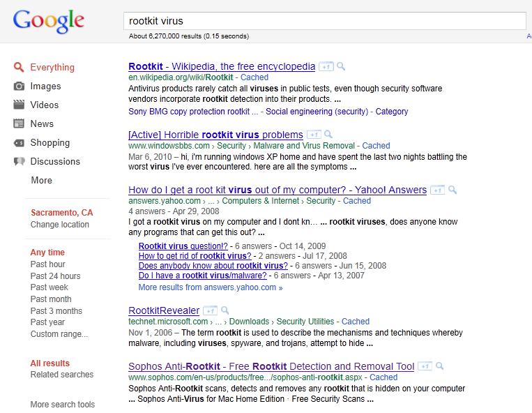Open the Custom range date filter
Image resolution: width=532 pixels, height=413 pixels.
pyautogui.click(x=59, y=334)
